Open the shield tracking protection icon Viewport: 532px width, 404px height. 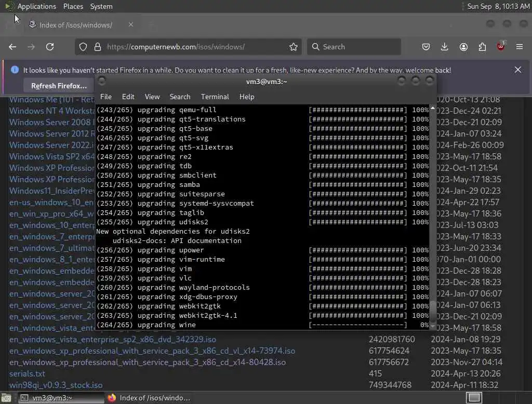pos(83,47)
